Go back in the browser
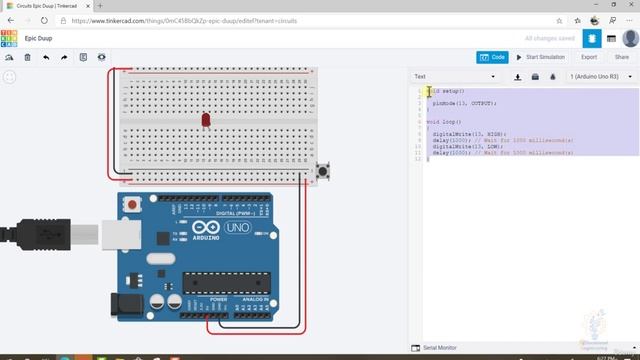640x360 pixels. coord(11,20)
